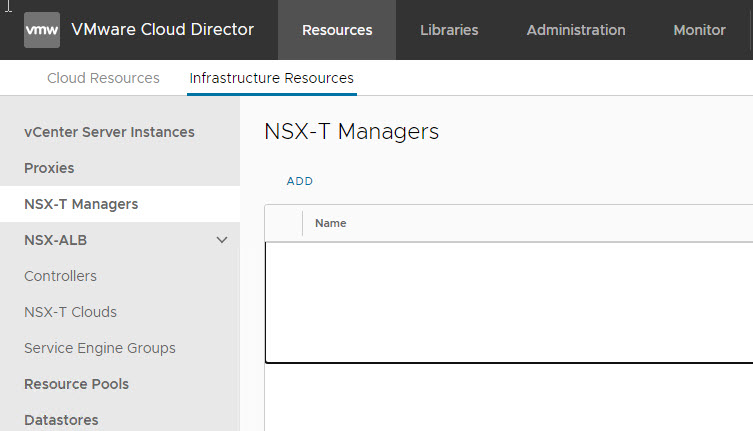
Task: Collapse the NSX-ALB group chevron
Action: (x=222, y=240)
